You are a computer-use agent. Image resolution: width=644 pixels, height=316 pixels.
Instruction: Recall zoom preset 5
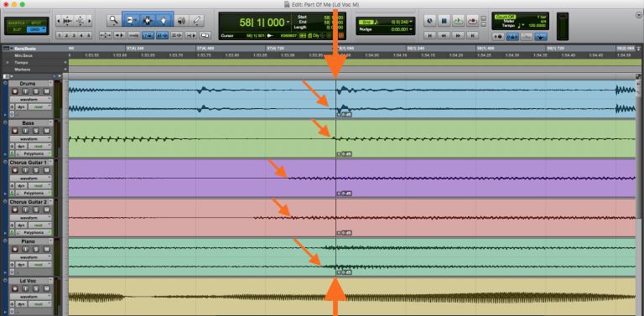[x=88, y=35]
